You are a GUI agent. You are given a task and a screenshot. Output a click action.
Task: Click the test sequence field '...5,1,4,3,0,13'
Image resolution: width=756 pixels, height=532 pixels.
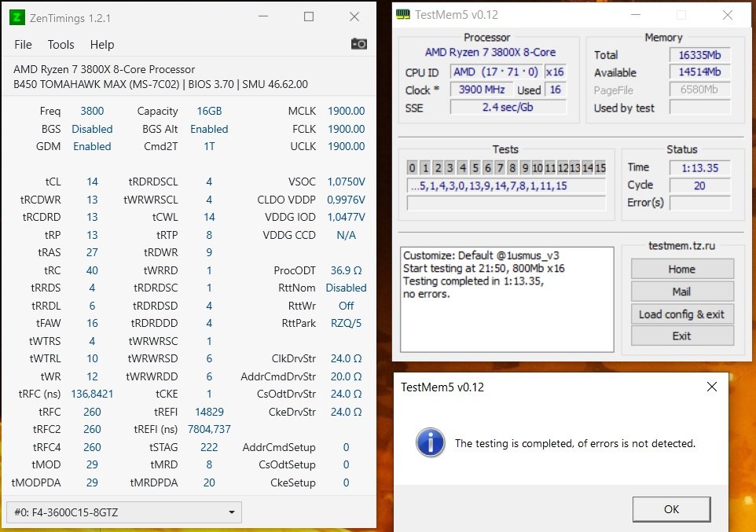(506, 185)
